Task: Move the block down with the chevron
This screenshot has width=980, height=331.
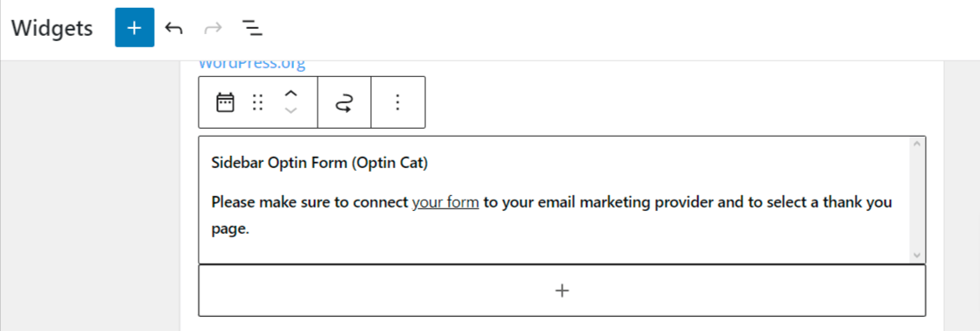Action: (290, 110)
